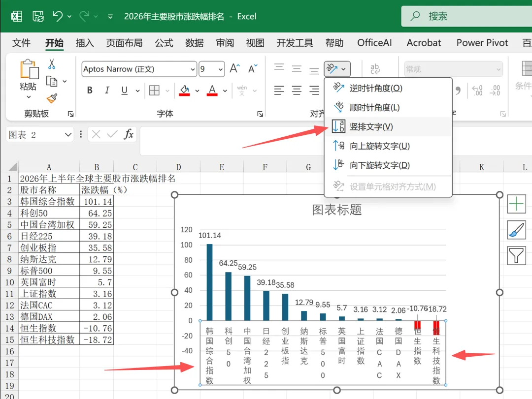The width and height of the screenshot is (532, 399).
Task: Open the name box dropdown 图表 2
Action: (x=68, y=135)
